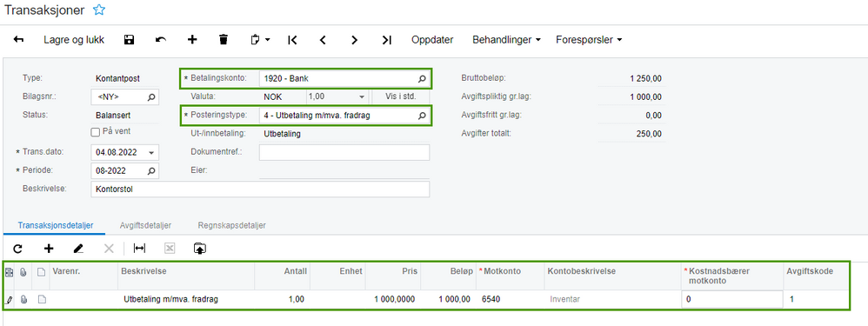Add Transaksjoner to favorites with star icon
868x326 pixels.
(x=99, y=10)
